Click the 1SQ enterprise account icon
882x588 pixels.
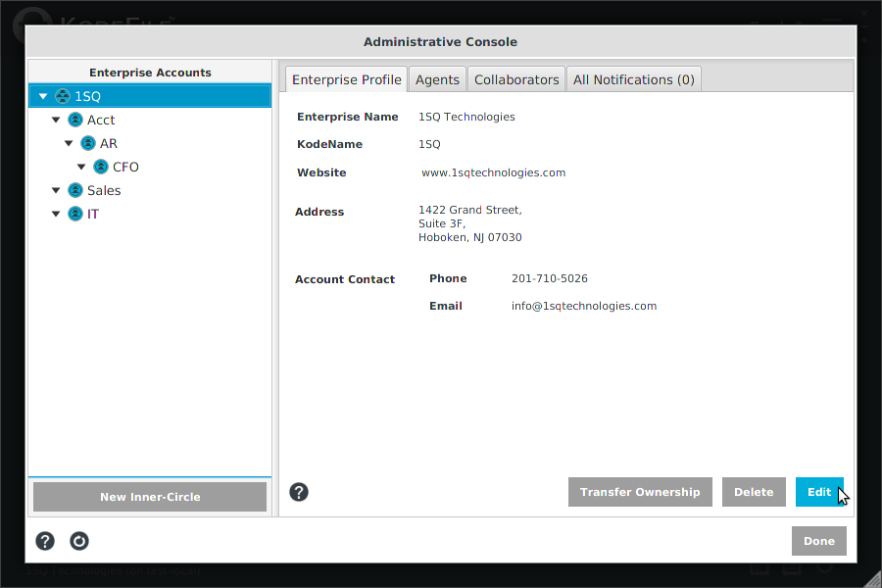(63, 96)
